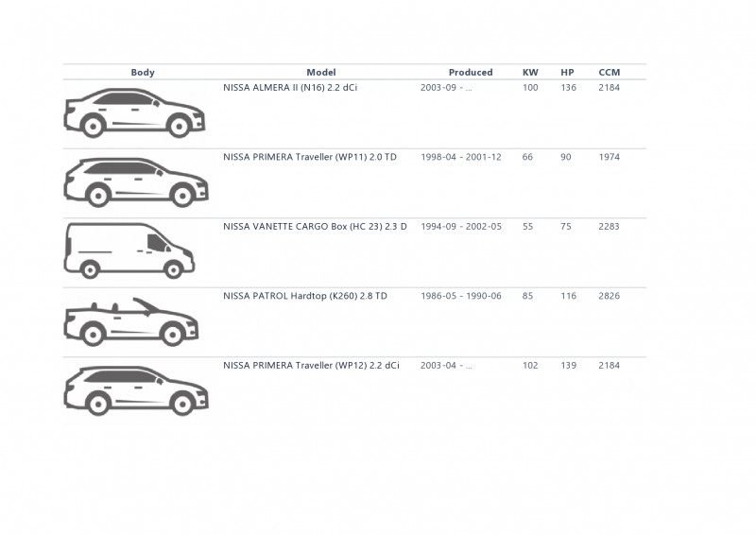Select the estate car icon for Primera WP11
The image size is (756, 535).
[136, 182]
